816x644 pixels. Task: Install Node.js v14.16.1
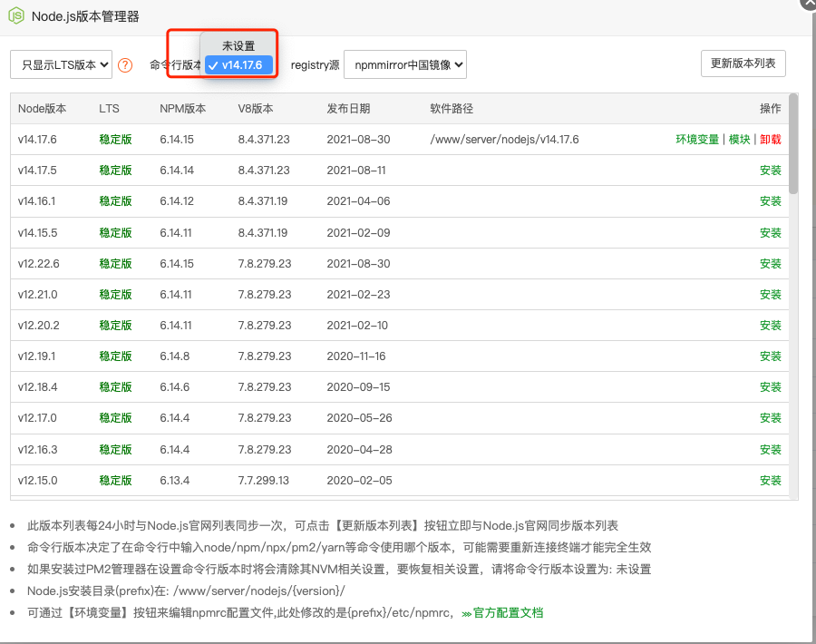(x=770, y=201)
